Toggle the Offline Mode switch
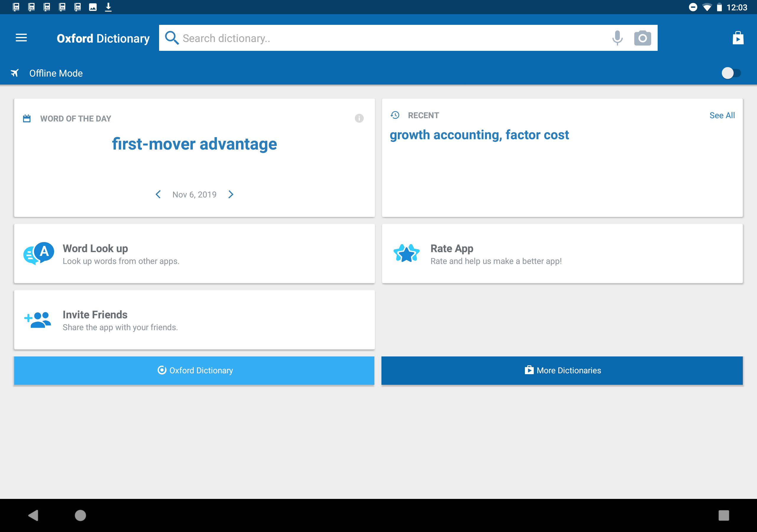The image size is (757, 532). (731, 73)
